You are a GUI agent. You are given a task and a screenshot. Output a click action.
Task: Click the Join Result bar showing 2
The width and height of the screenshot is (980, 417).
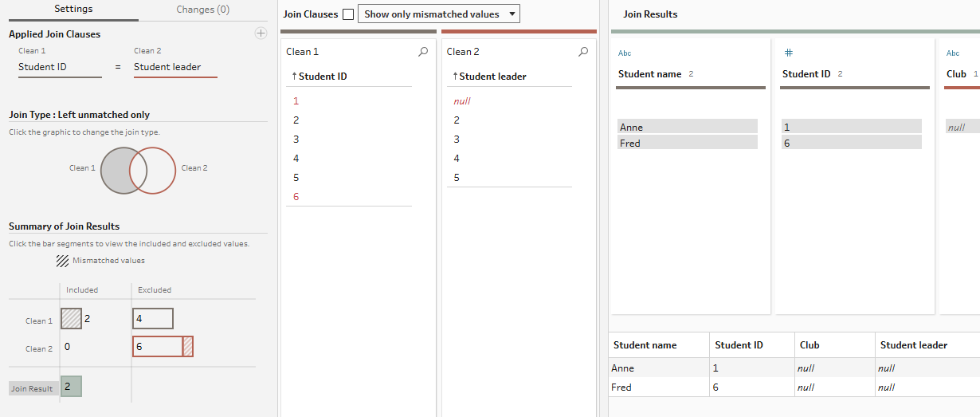click(71, 387)
